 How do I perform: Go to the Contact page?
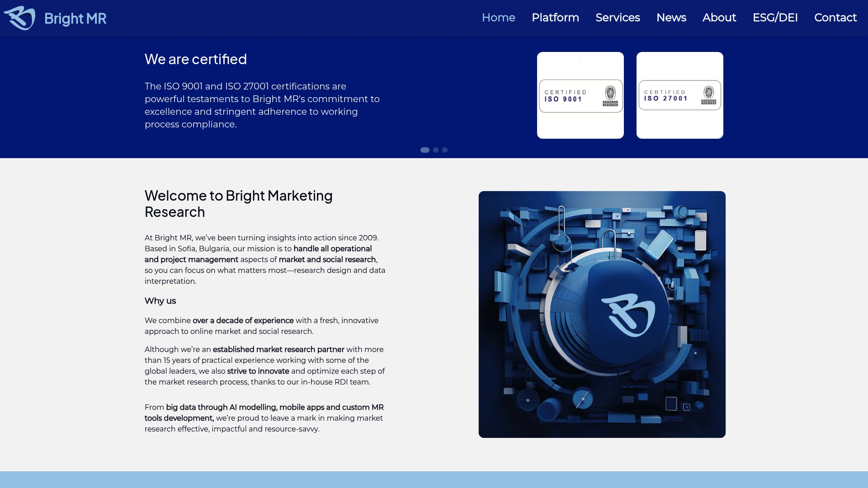[835, 18]
